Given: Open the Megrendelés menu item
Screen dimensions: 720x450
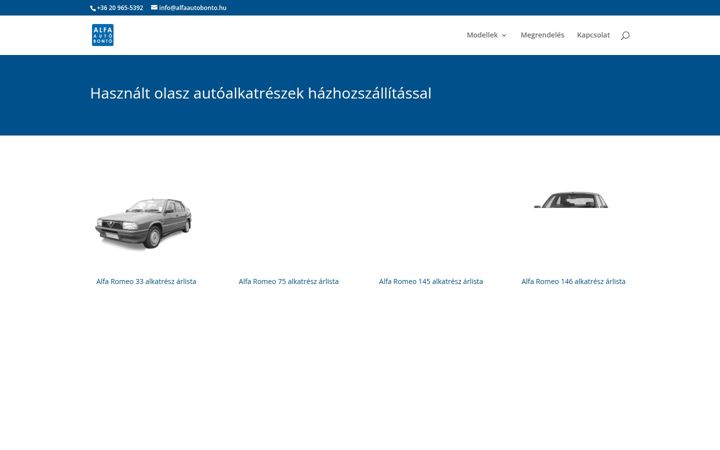Looking at the screenshot, I should click(542, 35).
